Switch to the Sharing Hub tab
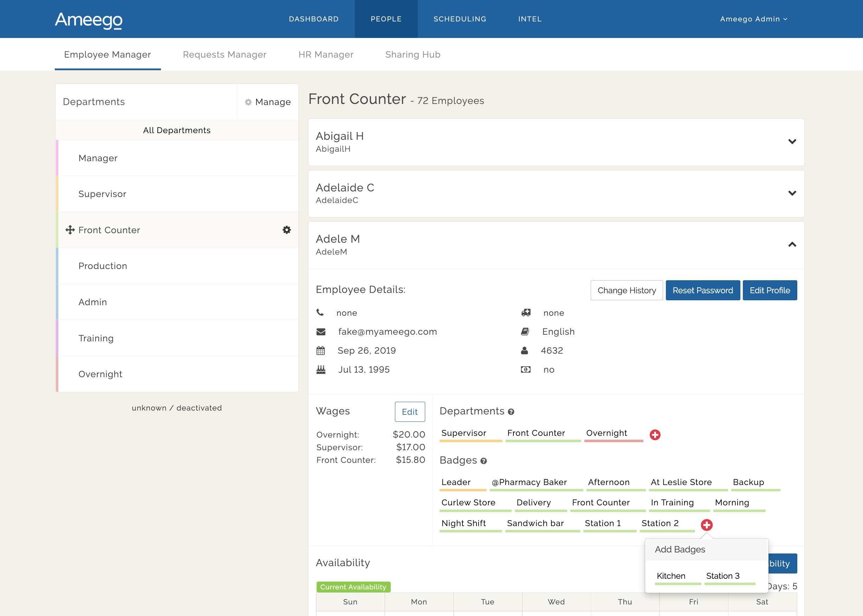Image resolution: width=863 pixels, height=616 pixels. pos(413,54)
